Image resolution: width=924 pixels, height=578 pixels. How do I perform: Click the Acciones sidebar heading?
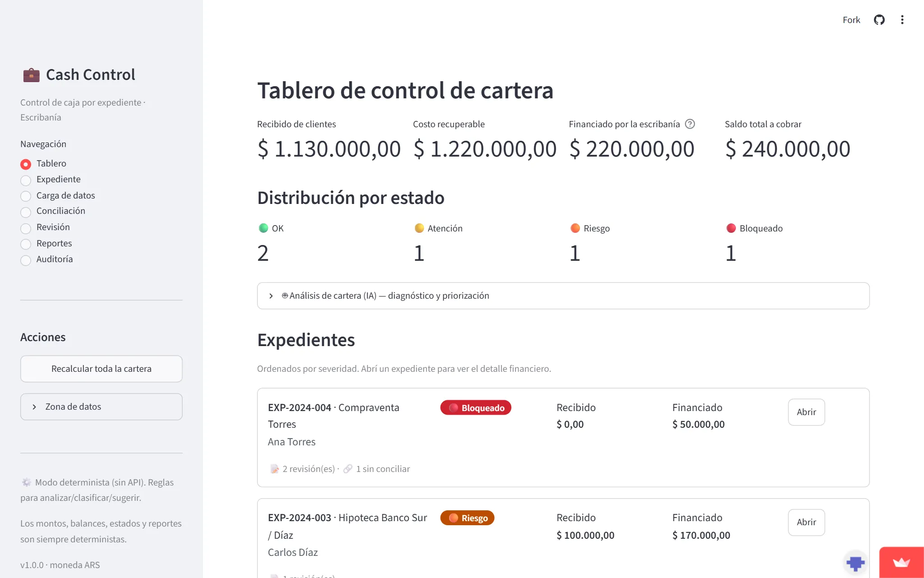point(43,338)
